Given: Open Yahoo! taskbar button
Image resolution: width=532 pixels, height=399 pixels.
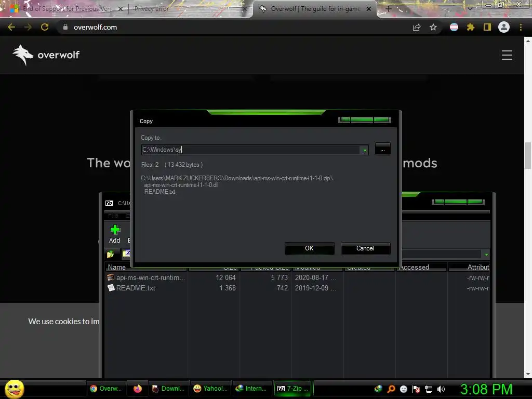Looking at the screenshot, I should click(210, 389).
